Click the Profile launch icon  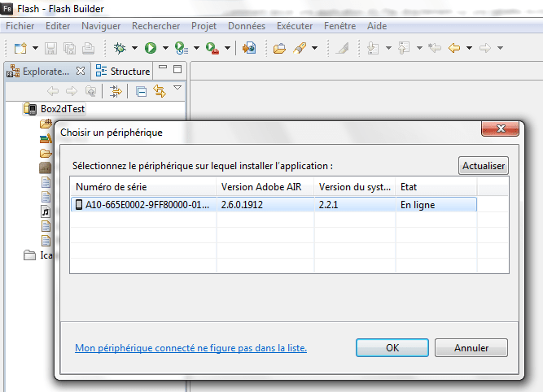tap(182, 48)
